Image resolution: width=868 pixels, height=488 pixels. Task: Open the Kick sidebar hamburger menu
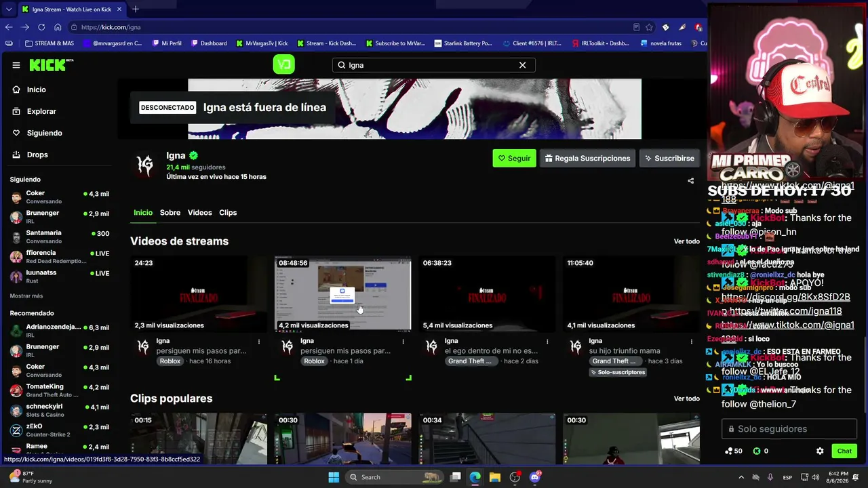coord(16,65)
